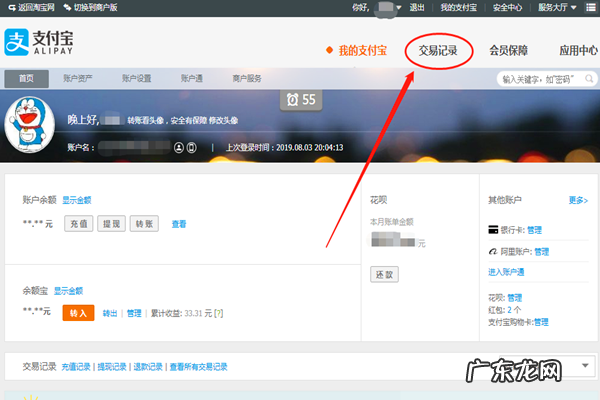Click 管理 next to 花呗 in other accounts
The height and width of the screenshot is (400, 600).
(x=515, y=297)
